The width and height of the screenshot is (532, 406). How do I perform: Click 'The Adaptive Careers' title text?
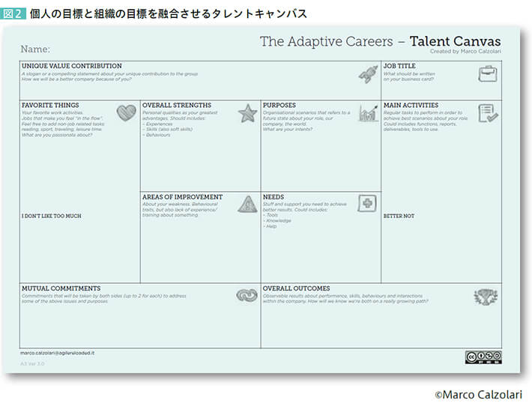point(327,41)
